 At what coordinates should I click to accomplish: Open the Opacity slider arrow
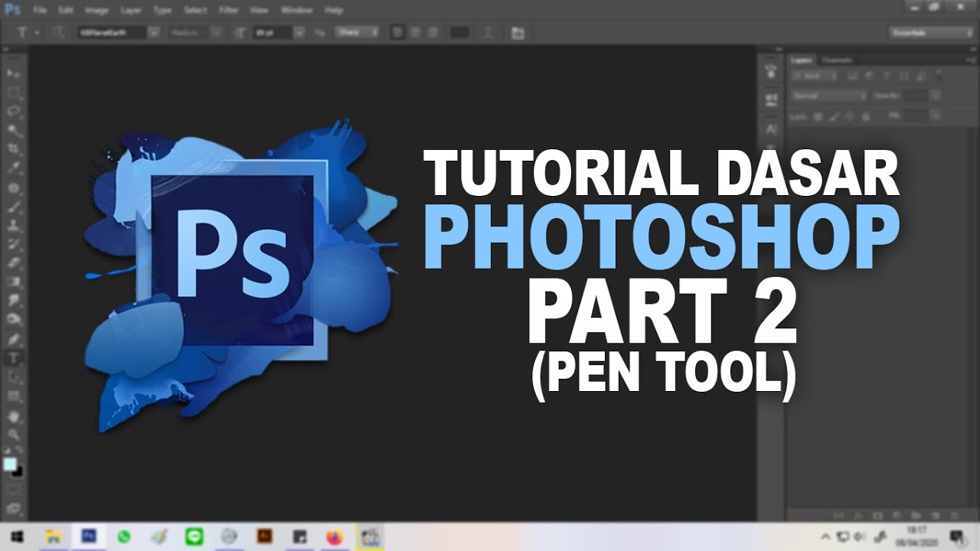click(x=935, y=96)
